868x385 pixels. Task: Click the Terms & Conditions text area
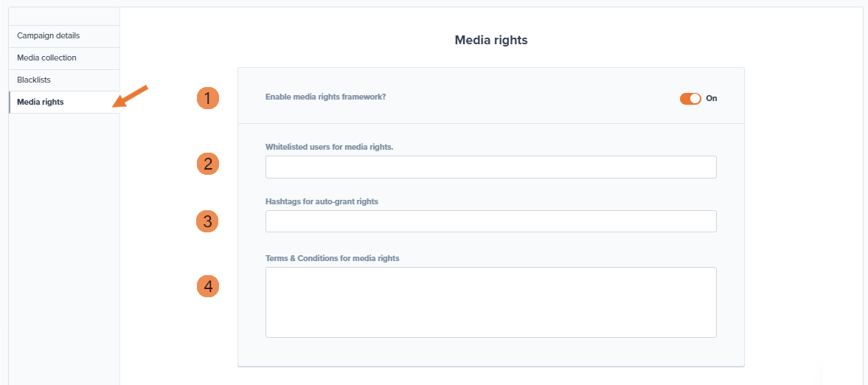point(490,302)
